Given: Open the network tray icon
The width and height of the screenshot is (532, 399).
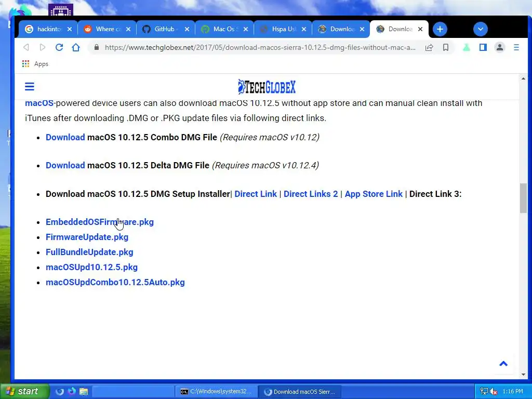Looking at the screenshot, I should (484, 392).
